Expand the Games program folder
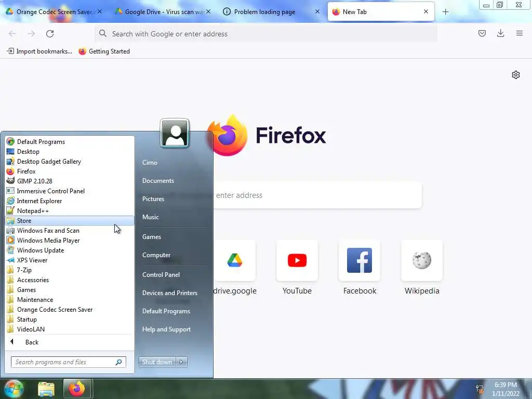Image resolution: width=532 pixels, height=399 pixels. point(70,290)
